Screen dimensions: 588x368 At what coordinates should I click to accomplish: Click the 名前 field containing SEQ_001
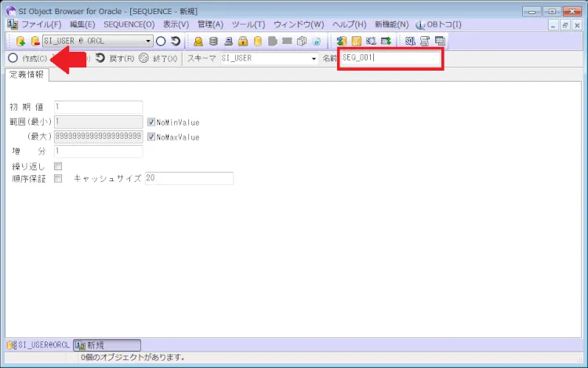click(390, 58)
